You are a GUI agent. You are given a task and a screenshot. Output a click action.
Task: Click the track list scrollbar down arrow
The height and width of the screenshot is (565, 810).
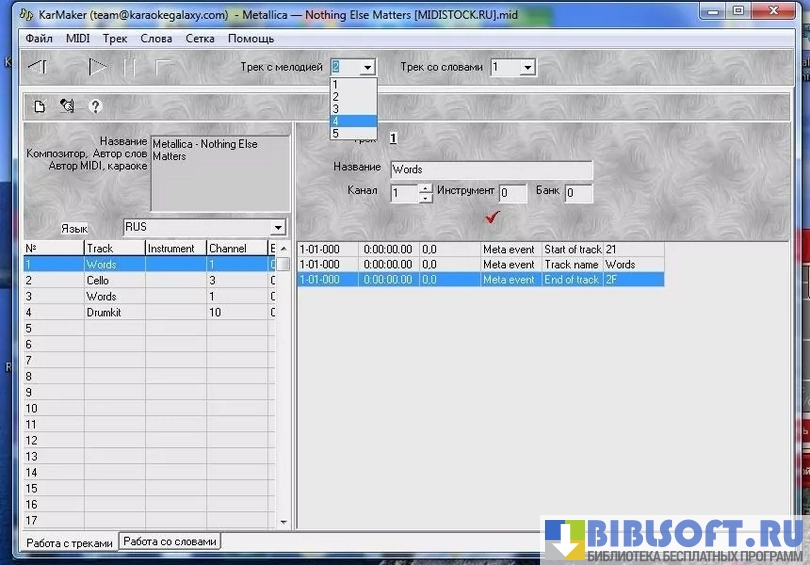[x=283, y=522]
